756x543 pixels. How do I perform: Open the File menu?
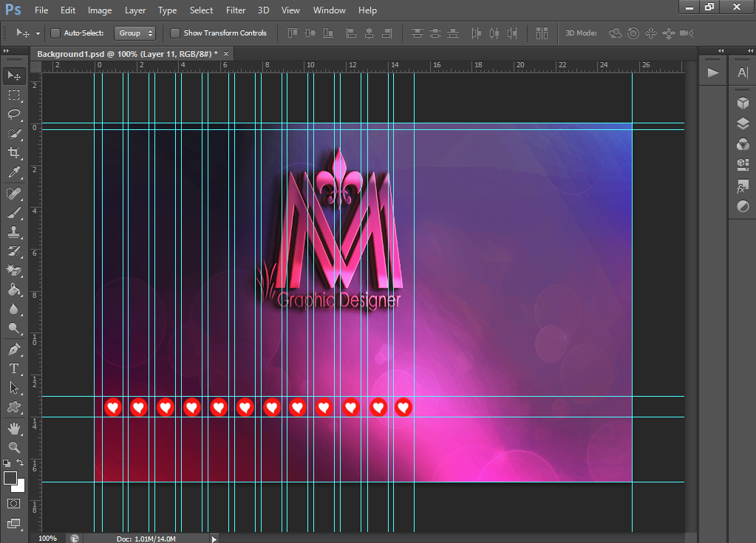click(41, 10)
